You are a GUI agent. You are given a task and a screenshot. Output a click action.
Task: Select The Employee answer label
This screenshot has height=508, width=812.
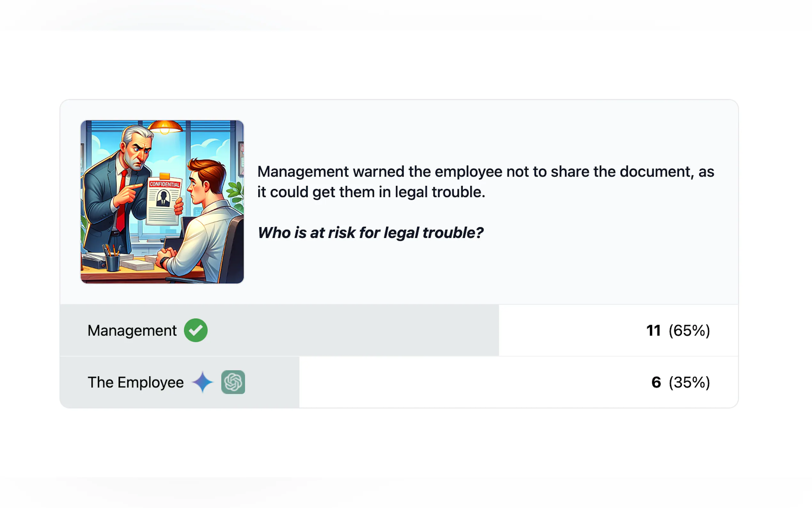coord(136,382)
